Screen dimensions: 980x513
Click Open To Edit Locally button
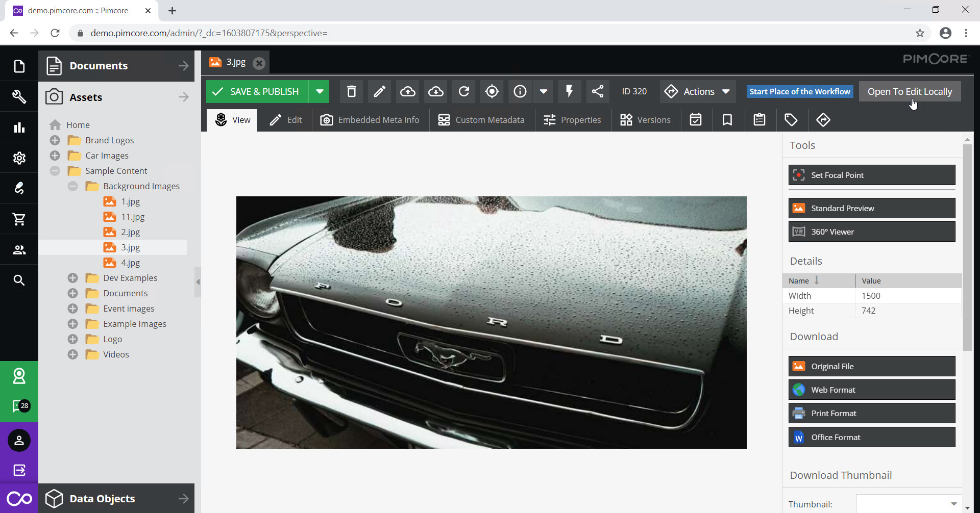click(x=910, y=91)
